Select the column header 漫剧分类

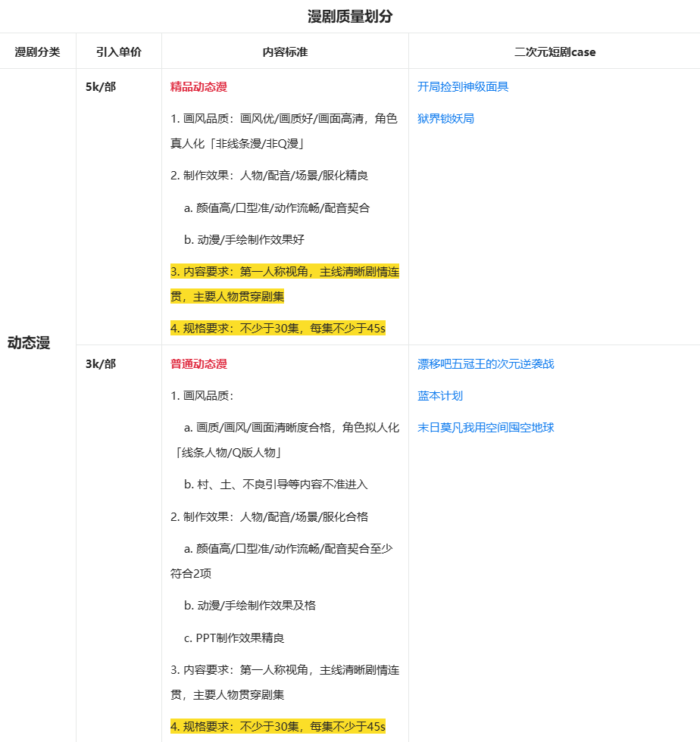(38, 51)
